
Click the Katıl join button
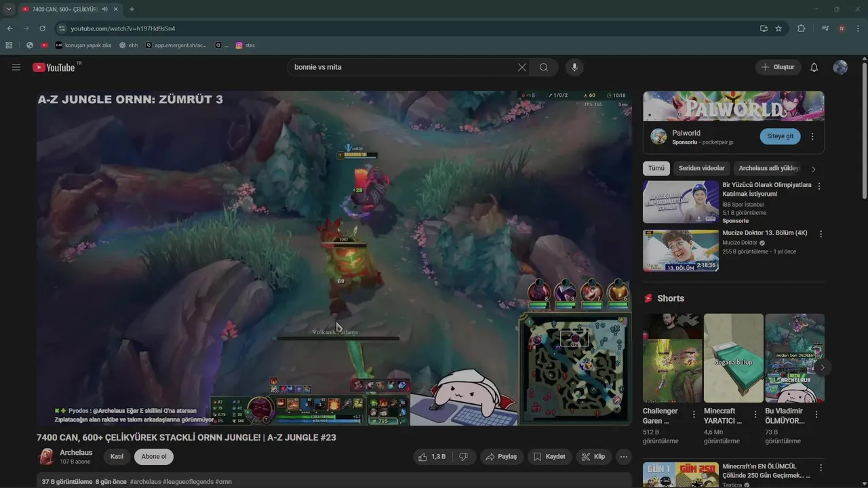(117, 457)
